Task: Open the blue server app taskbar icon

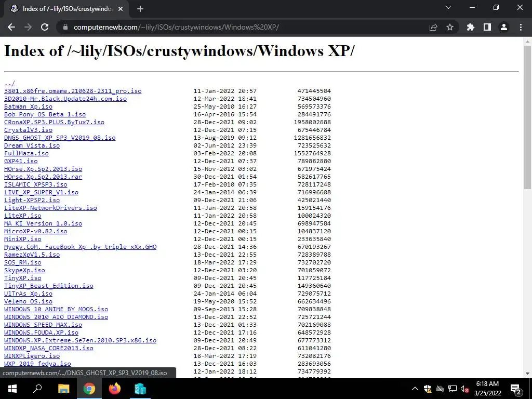Action: coord(140,389)
